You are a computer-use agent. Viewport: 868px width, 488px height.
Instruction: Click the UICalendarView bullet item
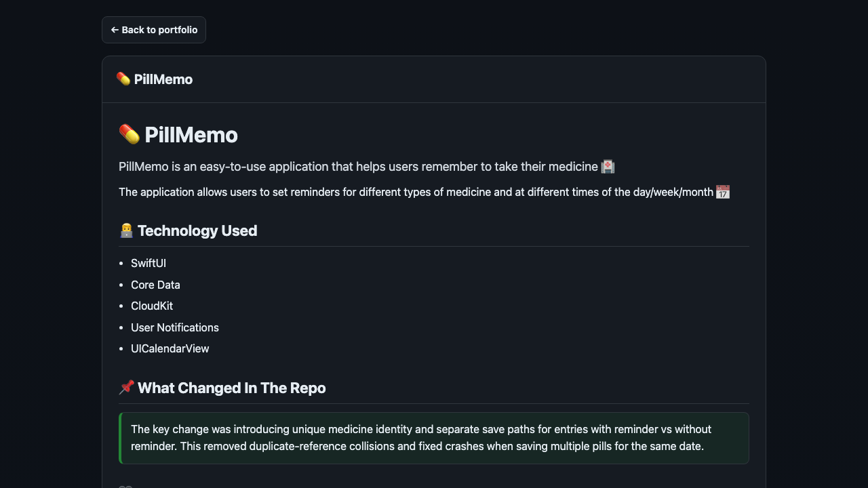click(170, 348)
